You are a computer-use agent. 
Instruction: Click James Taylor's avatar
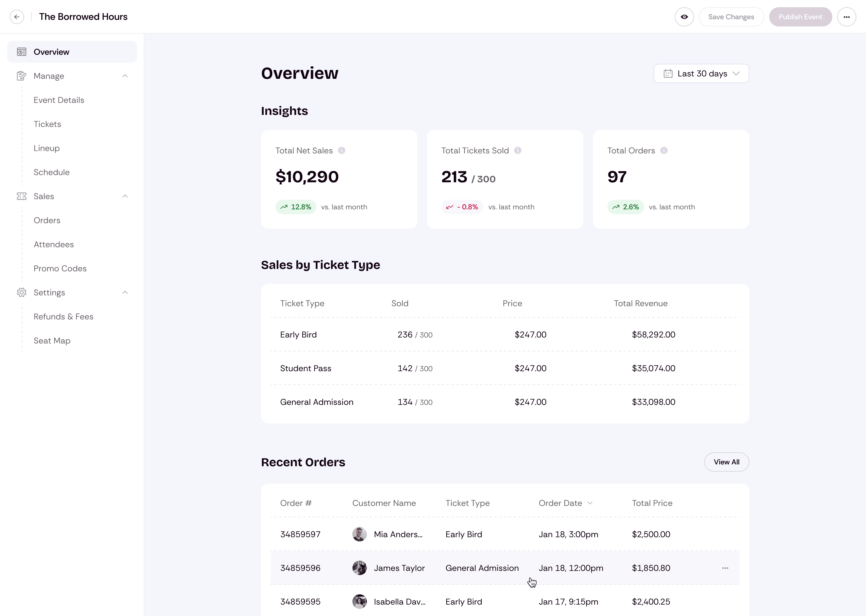click(359, 568)
